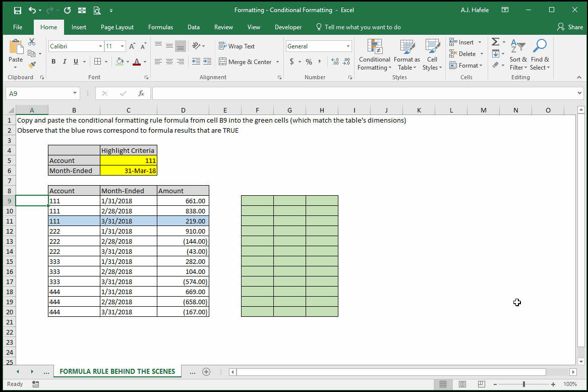
Task: Open the Orientation text angle tool
Action: (x=197, y=46)
